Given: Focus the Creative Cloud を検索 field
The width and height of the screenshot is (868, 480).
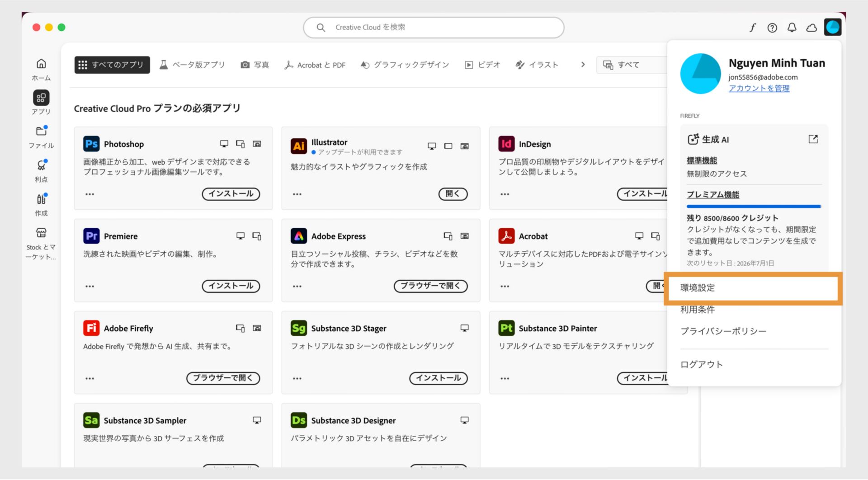Looking at the screenshot, I should 434,28.
